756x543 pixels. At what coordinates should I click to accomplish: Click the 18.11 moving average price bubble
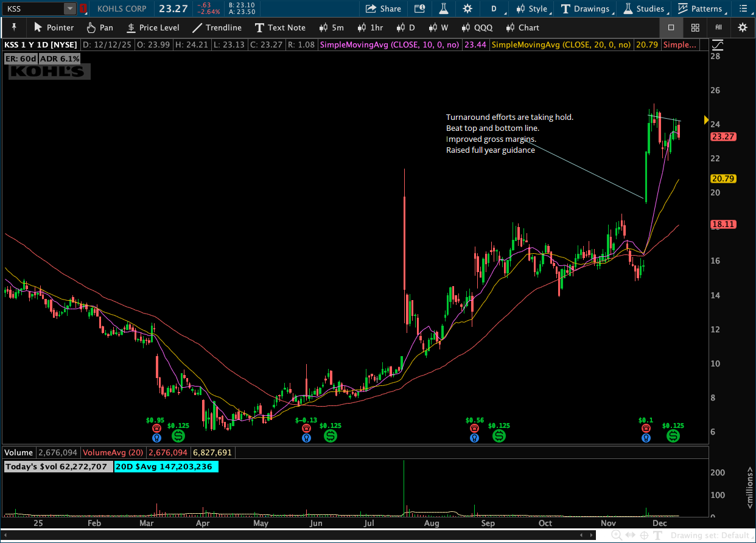tap(723, 224)
